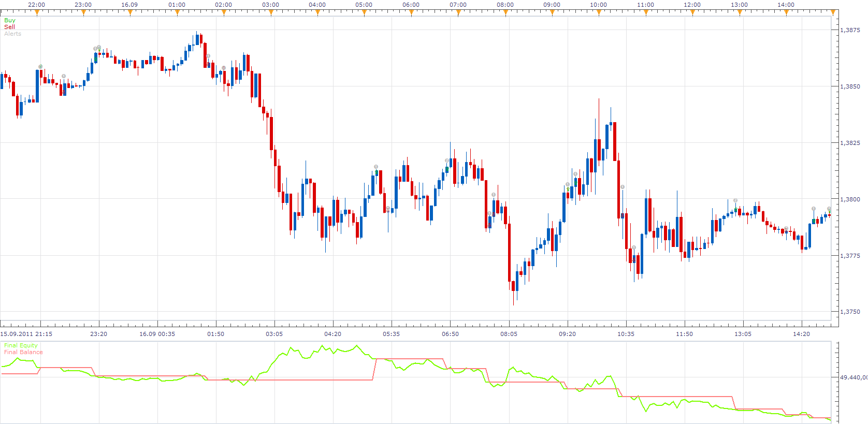Select the 15.09.2011 21:15 date label

26,334
